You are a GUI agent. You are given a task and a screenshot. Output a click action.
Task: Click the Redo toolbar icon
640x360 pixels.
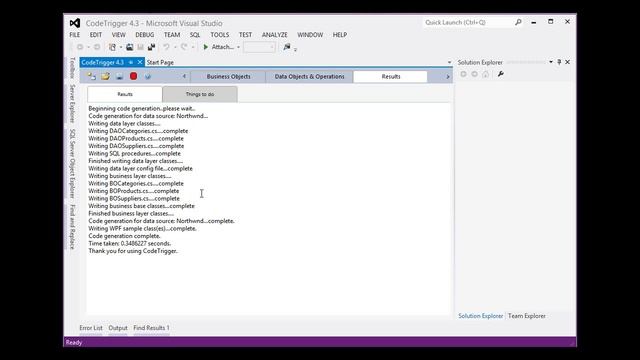184,47
